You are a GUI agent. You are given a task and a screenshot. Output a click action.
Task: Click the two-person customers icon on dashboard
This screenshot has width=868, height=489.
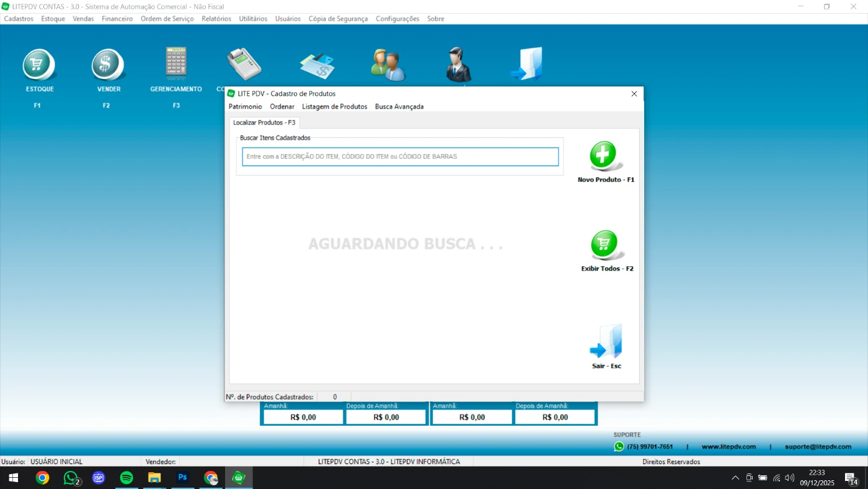pos(387,65)
